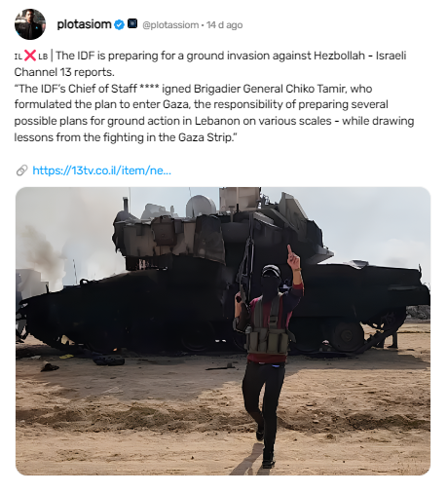Open the plotasiom profile avatar
Viewport: 448px width, 493px height.
click(x=30, y=24)
